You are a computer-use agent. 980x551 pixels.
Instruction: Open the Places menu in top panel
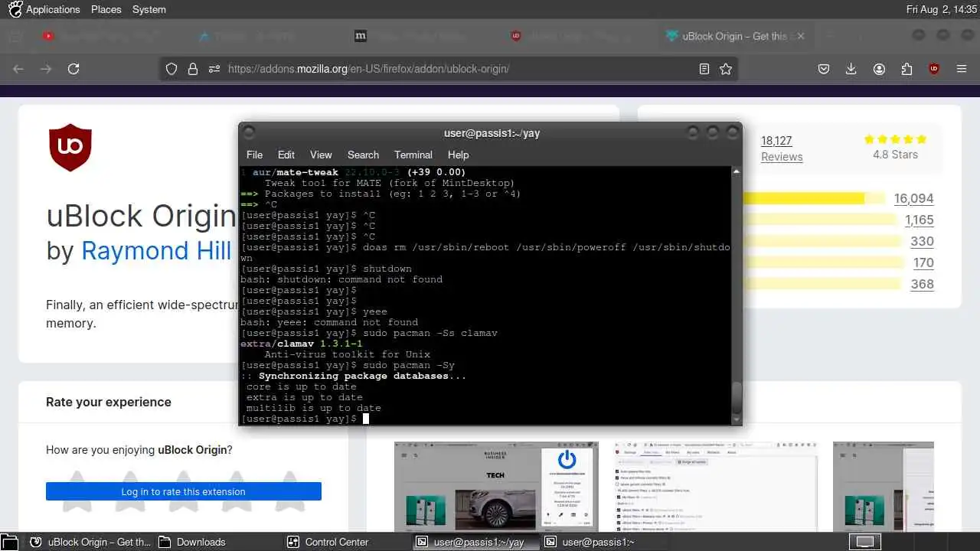click(106, 9)
